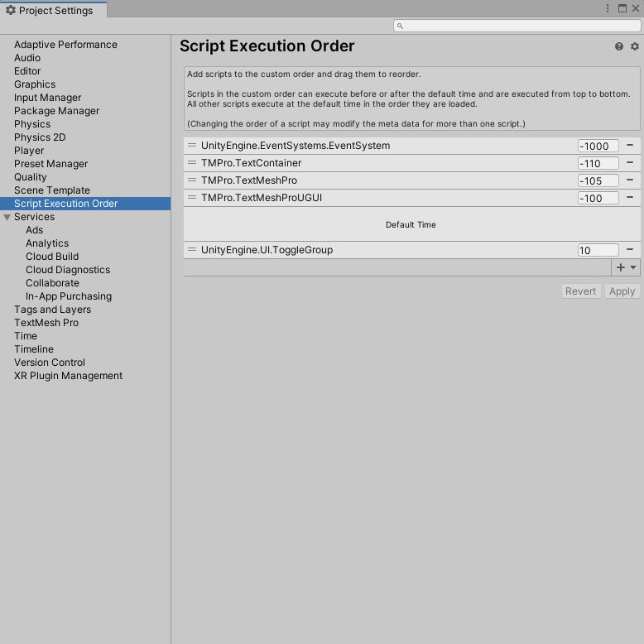Viewport: 644px width, 644px height.
Task: Focus the settings search field
Action: pos(517,26)
